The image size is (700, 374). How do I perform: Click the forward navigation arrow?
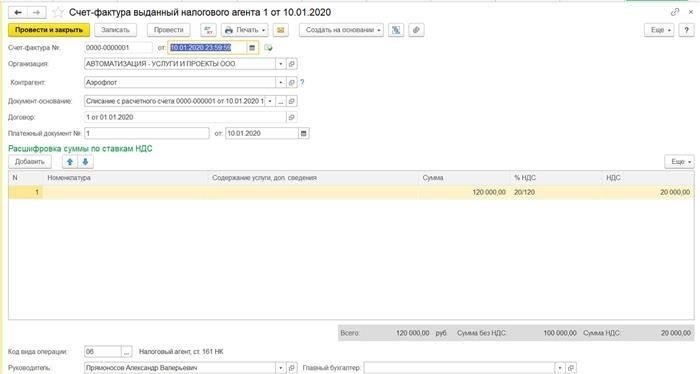37,12
